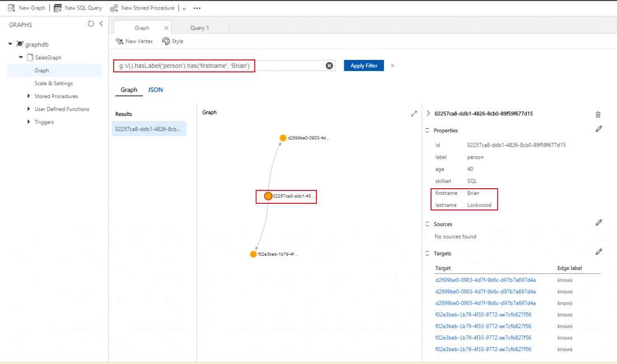Viewport: 617px width, 364px height.
Task: Expand graph view to full size
Action: point(414,113)
